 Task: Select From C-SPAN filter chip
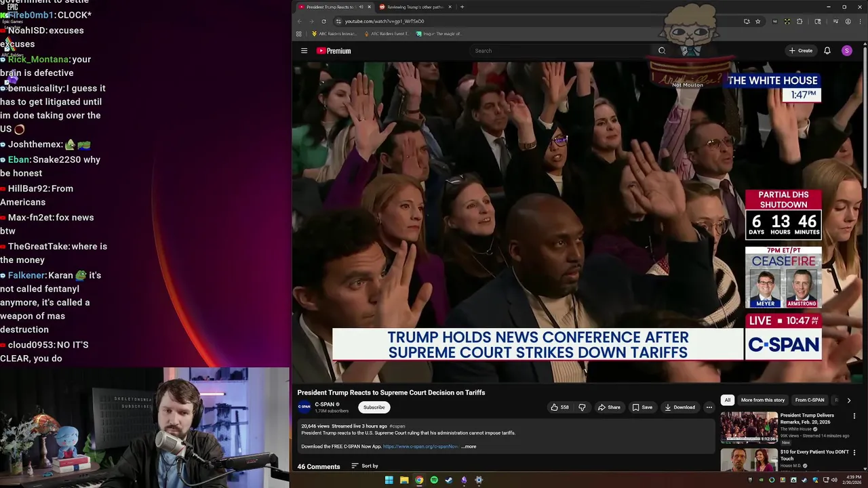tap(810, 400)
